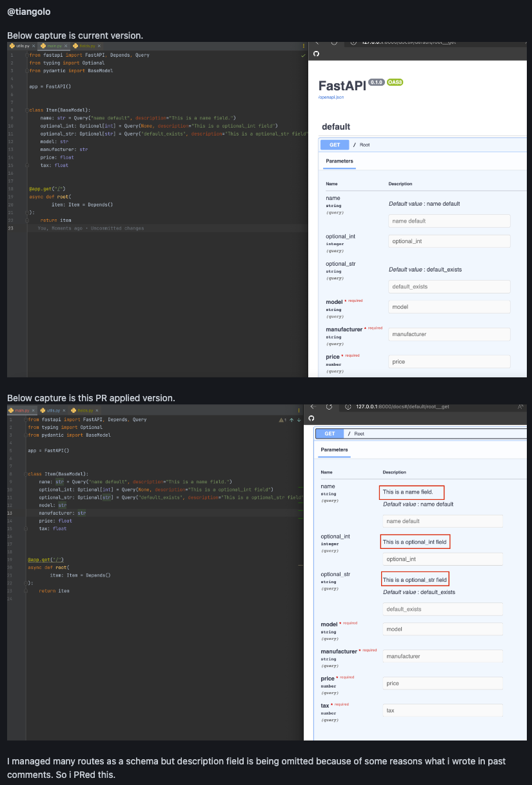
Task: Open the /openapi.json link
Action: click(x=330, y=97)
